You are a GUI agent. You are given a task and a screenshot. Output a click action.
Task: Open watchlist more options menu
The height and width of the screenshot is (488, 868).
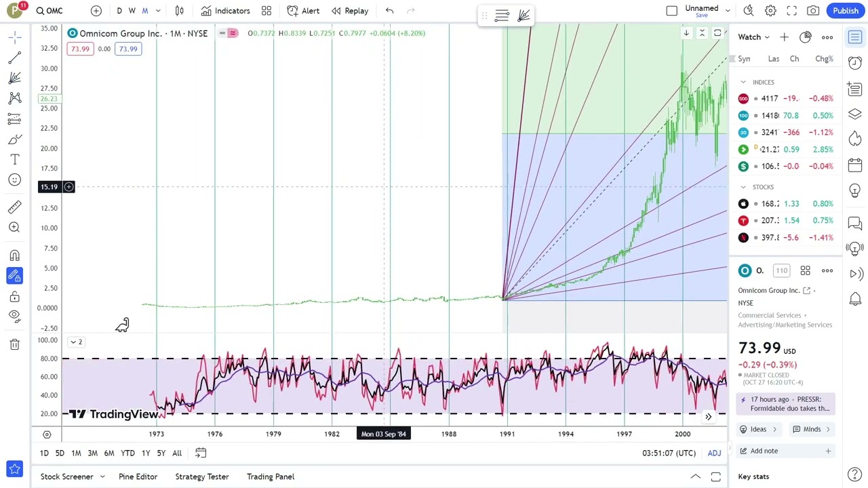[827, 37]
